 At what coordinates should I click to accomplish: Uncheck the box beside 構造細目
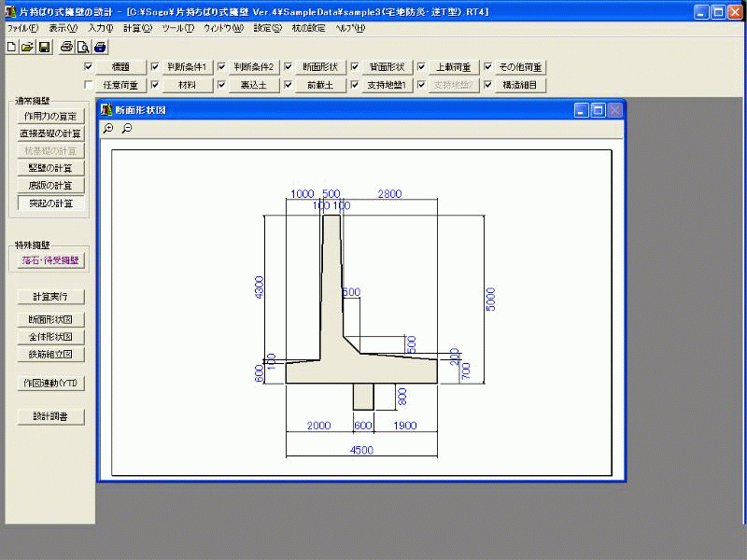488,85
